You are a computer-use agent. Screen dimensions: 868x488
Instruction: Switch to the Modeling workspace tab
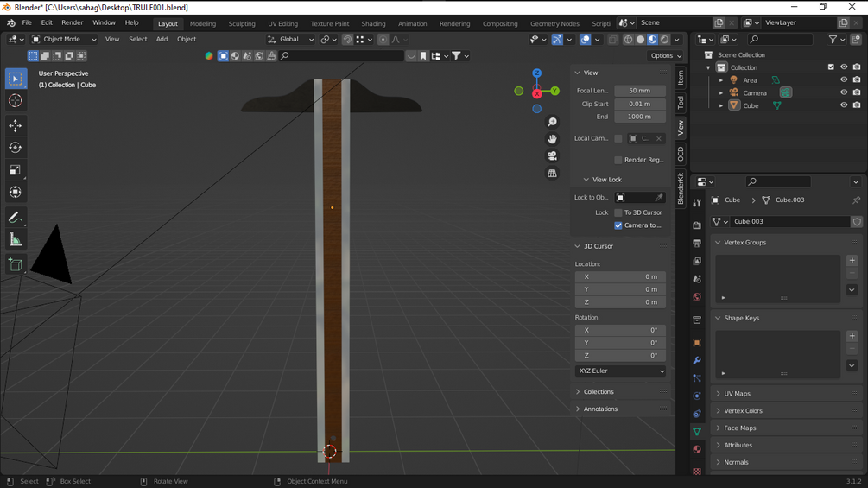pyautogui.click(x=203, y=24)
